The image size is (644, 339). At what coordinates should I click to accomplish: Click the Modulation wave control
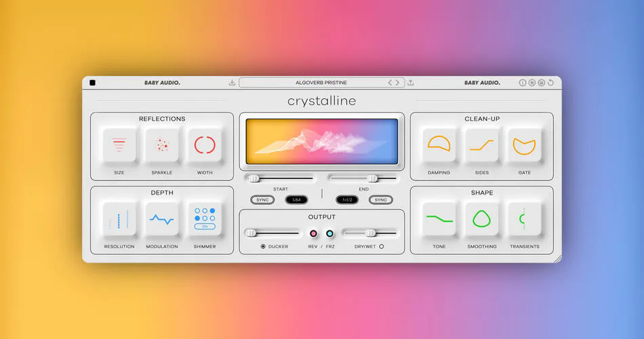[x=162, y=219]
